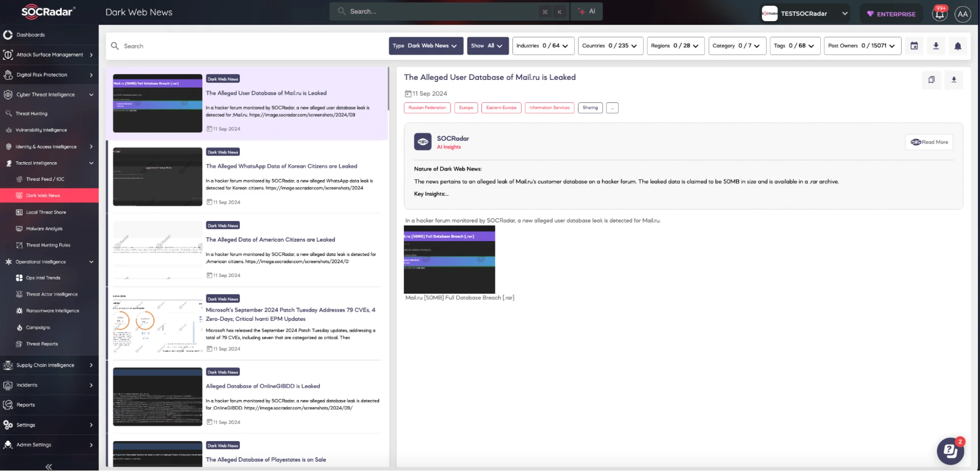
Task: Click the Settings gear icon
Action: click(8, 425)
